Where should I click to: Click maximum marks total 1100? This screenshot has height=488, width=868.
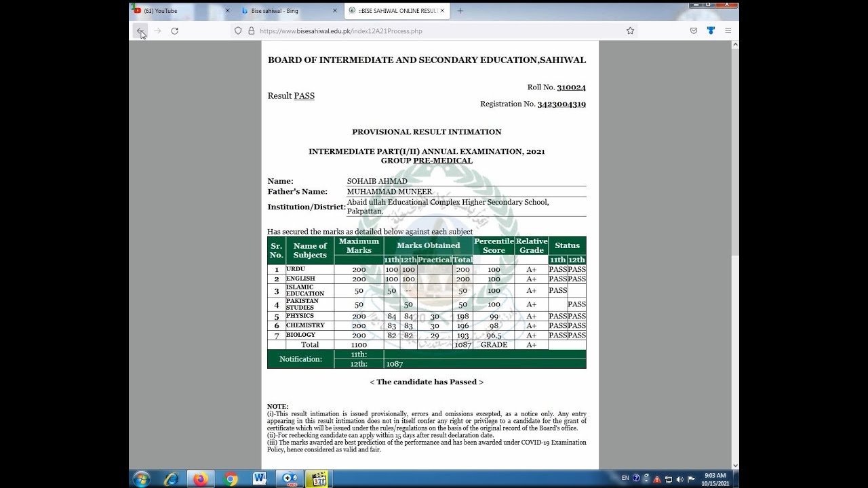(359, 345)
